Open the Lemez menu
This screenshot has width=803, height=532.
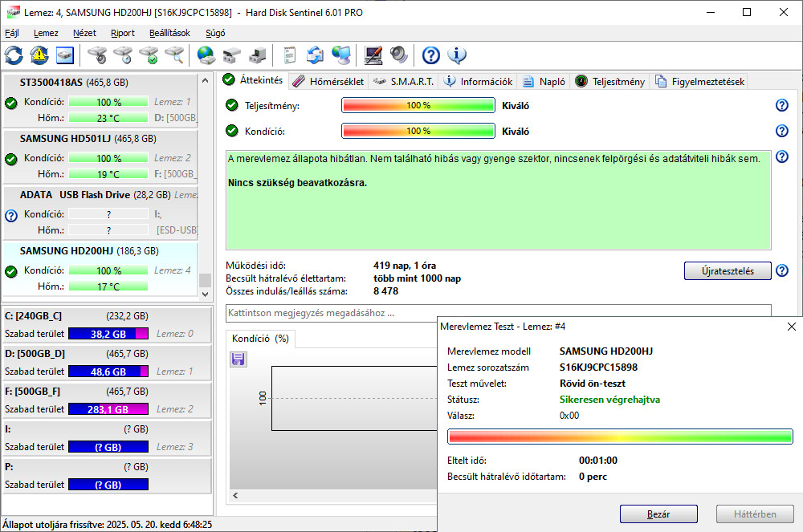(46, 33)
